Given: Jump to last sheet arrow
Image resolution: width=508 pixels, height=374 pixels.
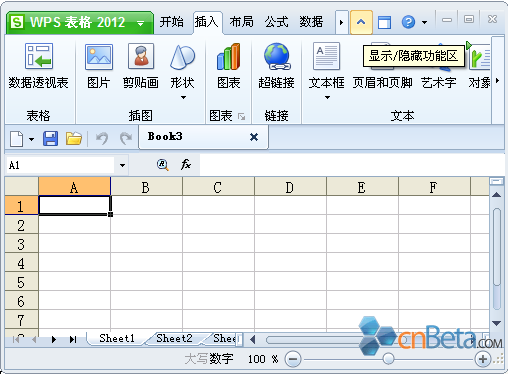Looking at the screenshot, I should [73, 340].
